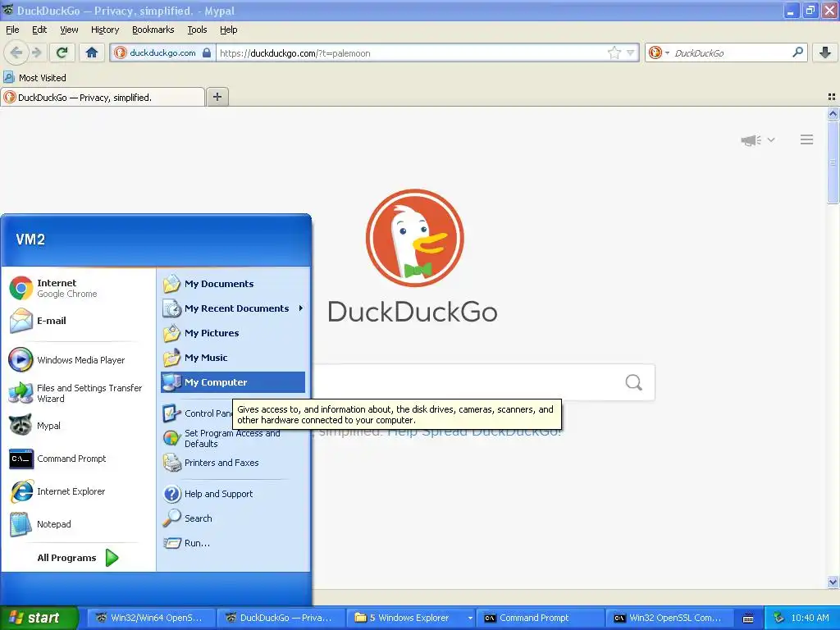Open Search from the Start menu
Image resolution: width=840 pixels, height=630 pixels.
[x=233, y=518]
